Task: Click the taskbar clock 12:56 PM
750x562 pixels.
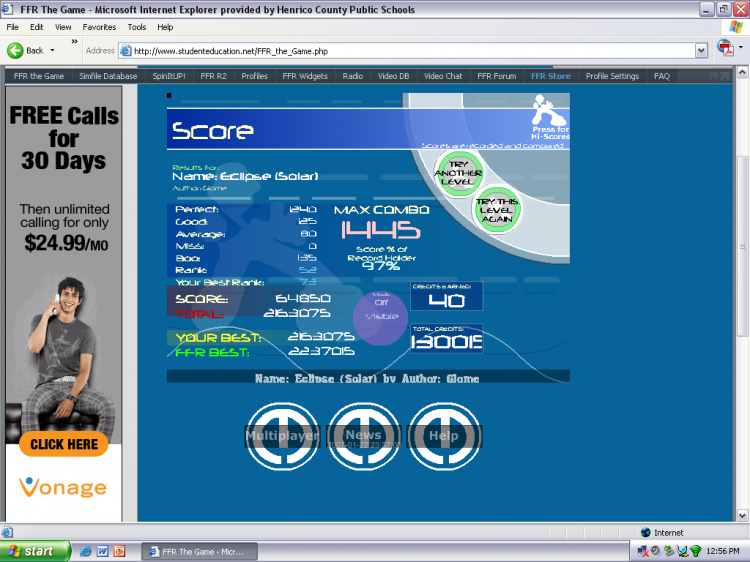Action: 723,551
